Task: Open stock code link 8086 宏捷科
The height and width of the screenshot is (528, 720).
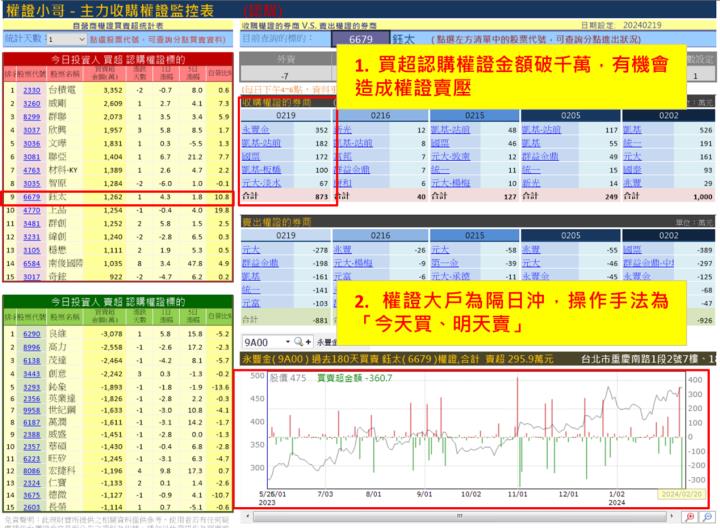Action: pos(32,471)
